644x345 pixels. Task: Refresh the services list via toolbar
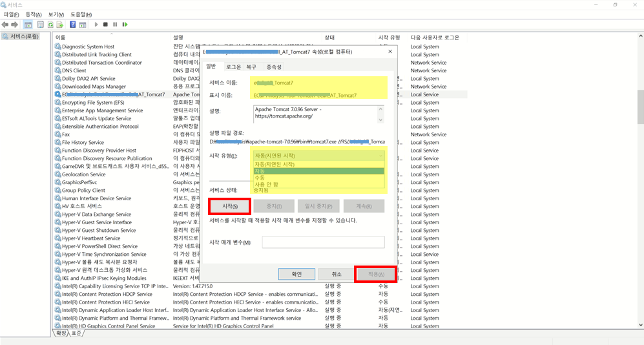[x=50, y=25]
